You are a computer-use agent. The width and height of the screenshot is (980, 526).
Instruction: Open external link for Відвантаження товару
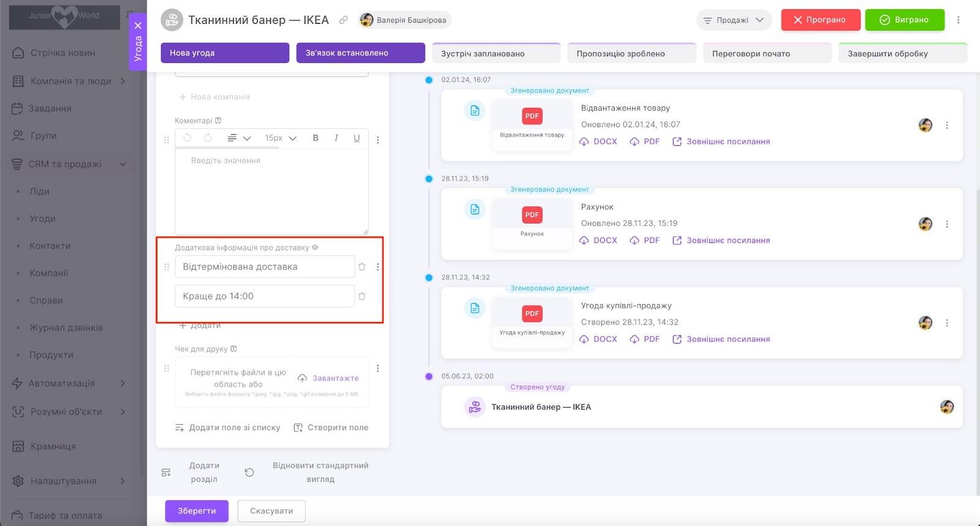coord(721,141)
